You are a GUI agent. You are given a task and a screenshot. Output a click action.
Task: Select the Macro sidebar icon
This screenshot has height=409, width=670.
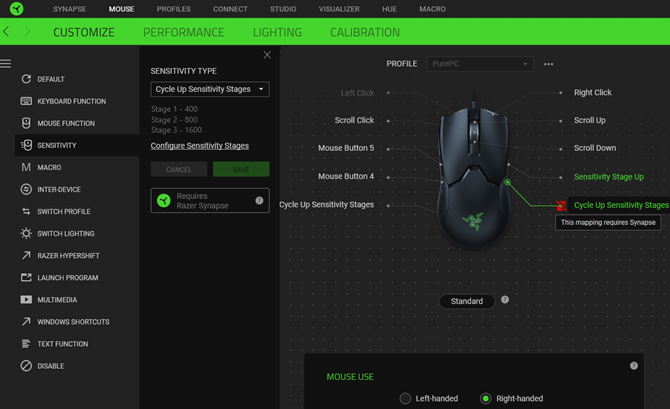pos(26,167)
